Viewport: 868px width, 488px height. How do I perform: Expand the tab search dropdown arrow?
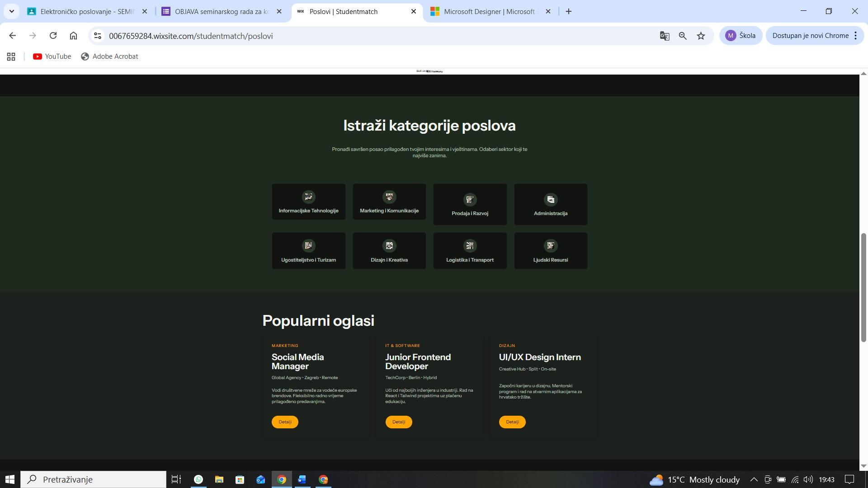pyautogui.click(x=11, y=11)
